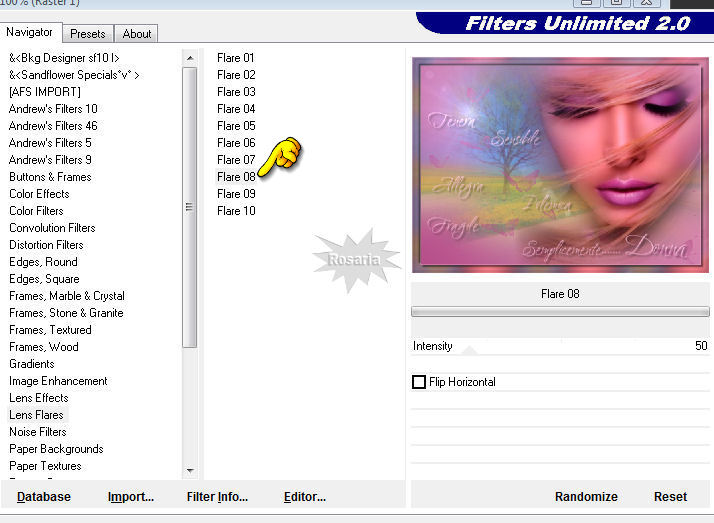The height and width of the screenshot is (523, 714).
Task: Select Color Effects category
Action: pos(39,193)
